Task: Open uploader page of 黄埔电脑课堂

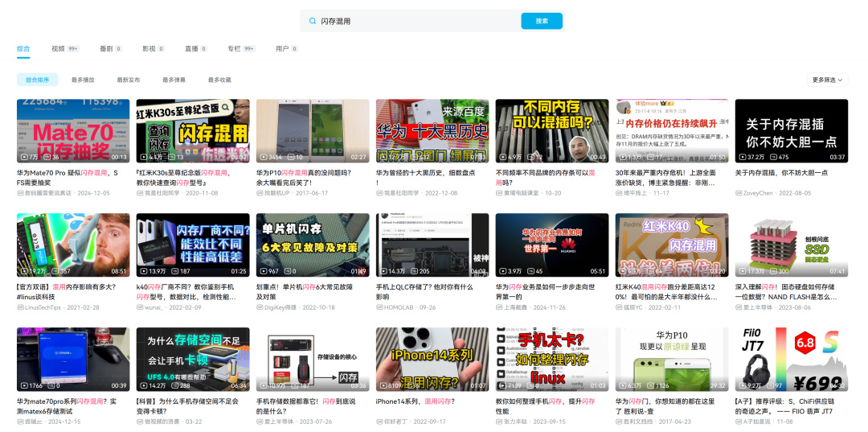Action: pos(522,193)
